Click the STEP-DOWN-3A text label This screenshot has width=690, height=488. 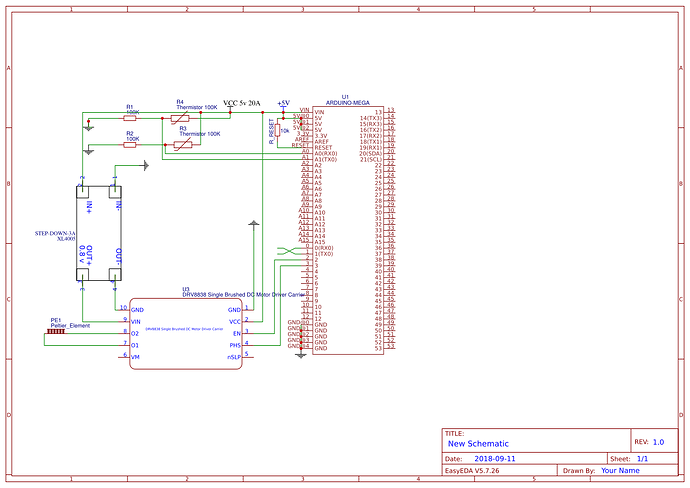57,232
